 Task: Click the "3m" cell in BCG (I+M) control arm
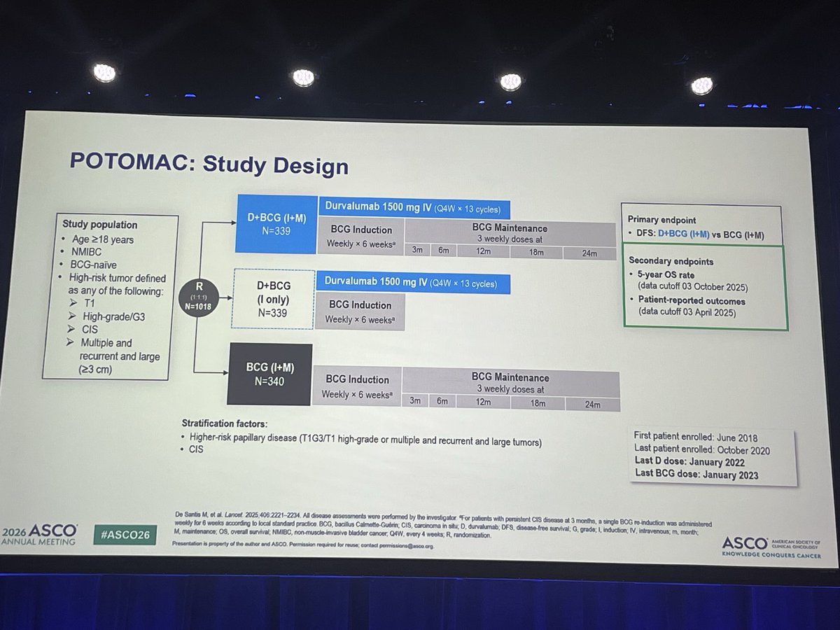pyautogui.click(x=416, y=400)
